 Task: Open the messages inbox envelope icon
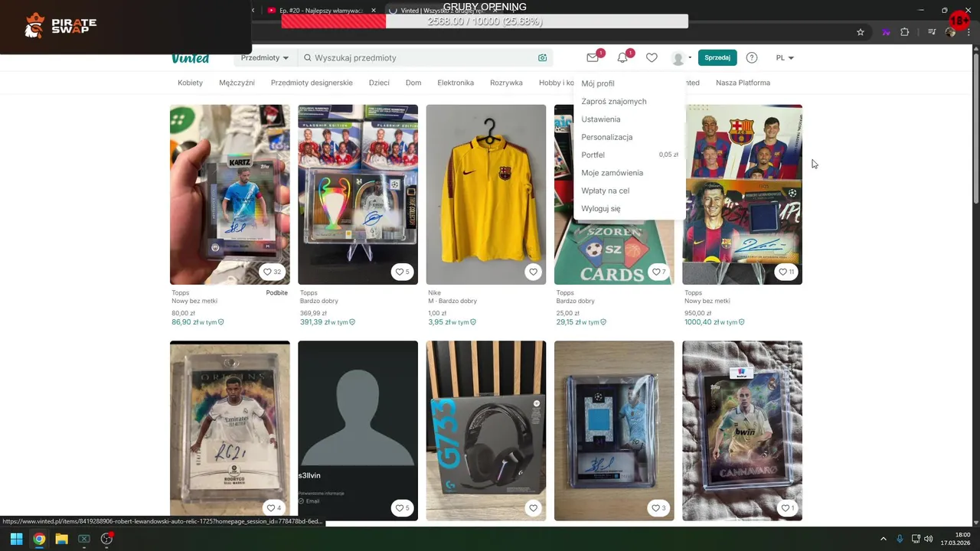coord(593,57)
